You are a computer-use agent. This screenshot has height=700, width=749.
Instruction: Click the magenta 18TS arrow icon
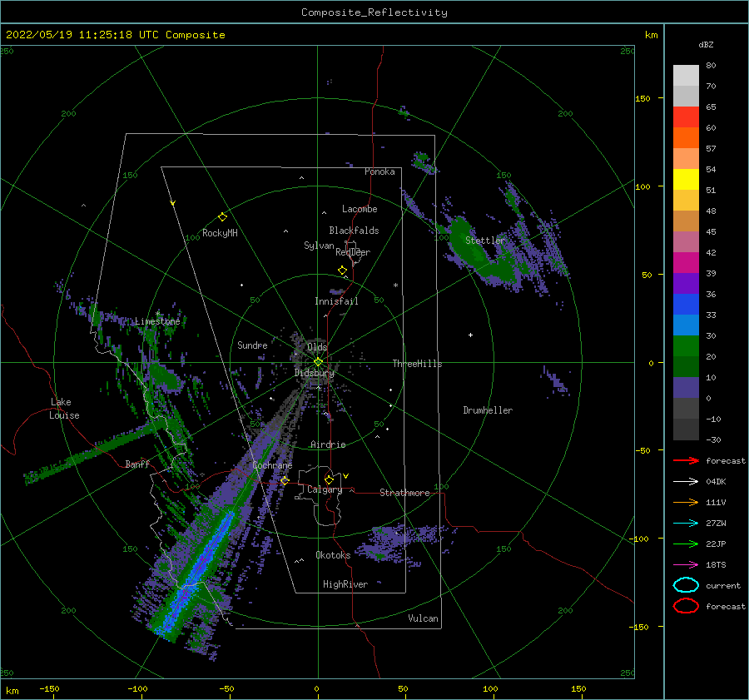686,565
